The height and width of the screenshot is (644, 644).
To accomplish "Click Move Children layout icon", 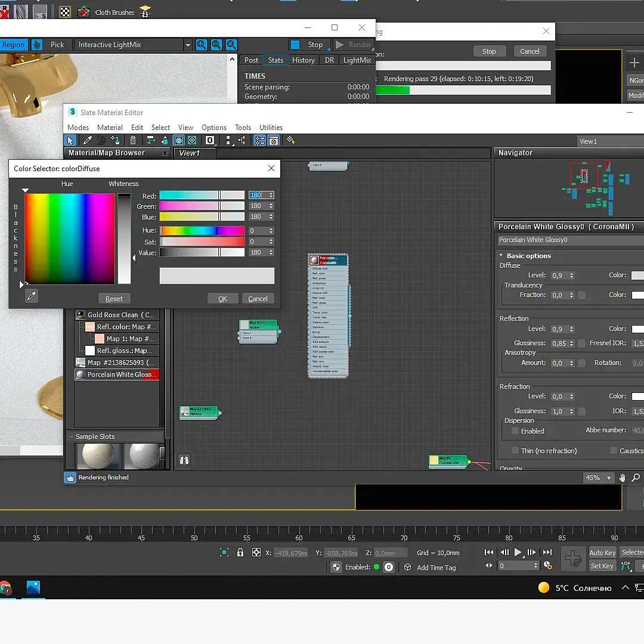I will [150, 141].
